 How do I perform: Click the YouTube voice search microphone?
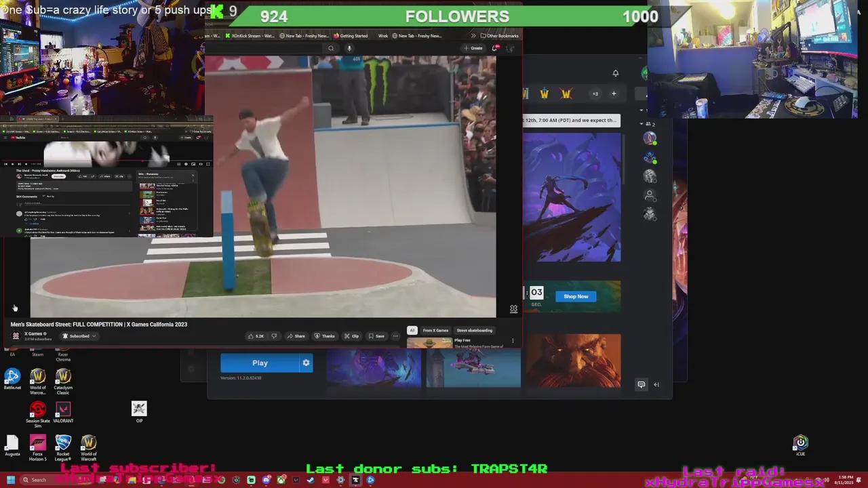pos(349,48)
